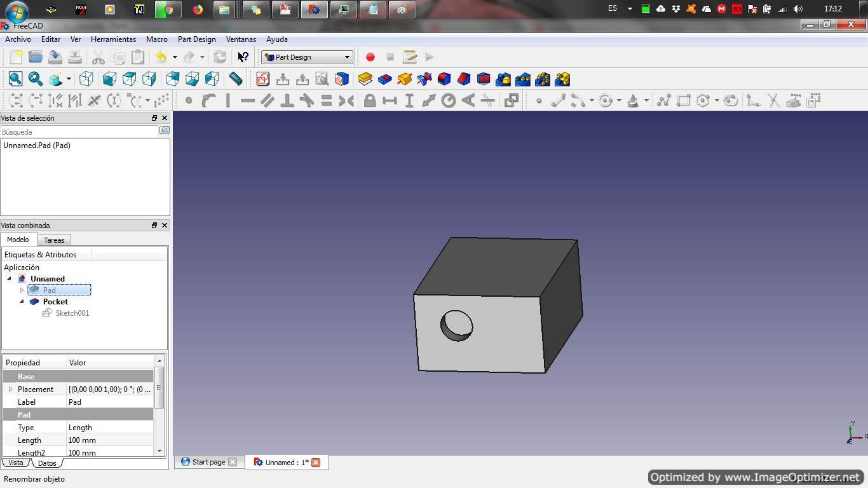Select the Draft tool icon
This screenshot has height=488, width=868.
484,79
